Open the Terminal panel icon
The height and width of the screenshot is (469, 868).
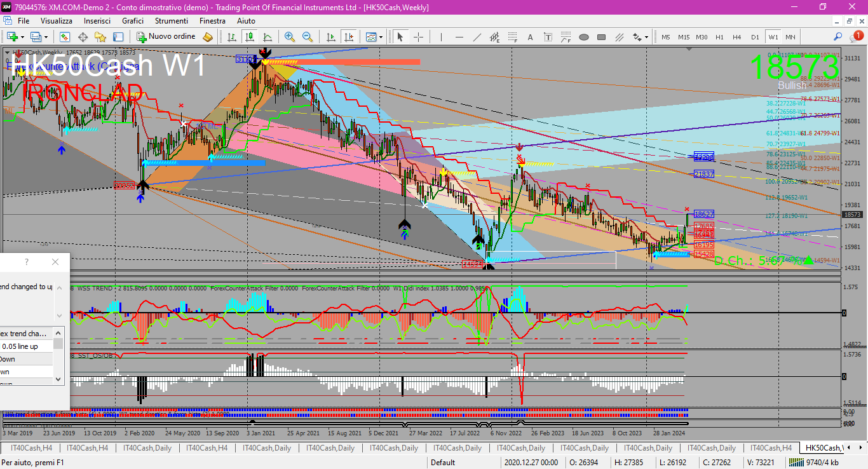coord(118,37)
